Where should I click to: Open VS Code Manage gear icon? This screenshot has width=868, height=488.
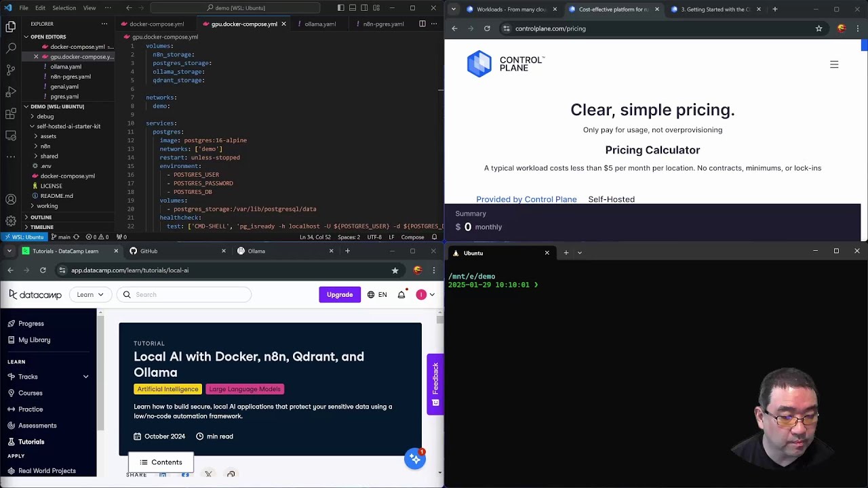coord(11,221)
